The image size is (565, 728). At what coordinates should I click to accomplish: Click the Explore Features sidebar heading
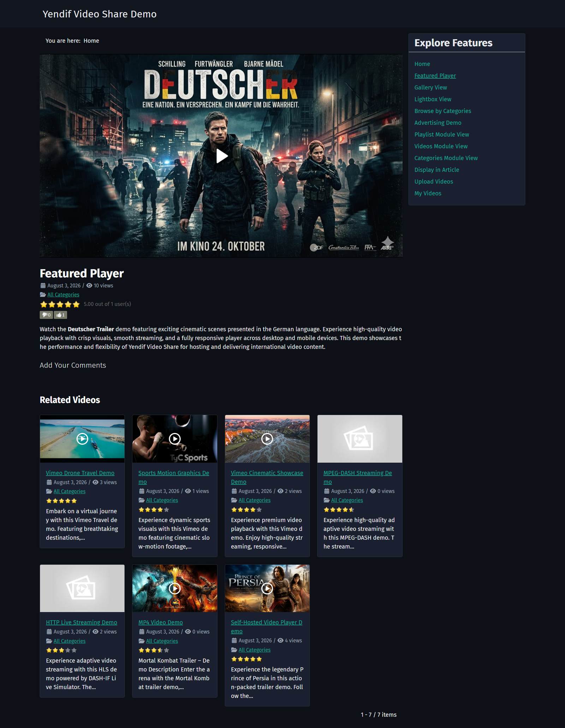[x=453, y=43]
